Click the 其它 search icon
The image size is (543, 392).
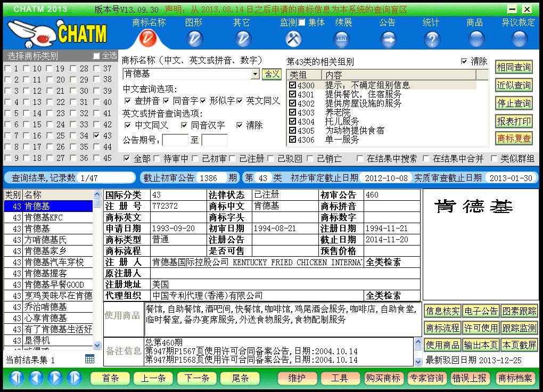(243, 39)
